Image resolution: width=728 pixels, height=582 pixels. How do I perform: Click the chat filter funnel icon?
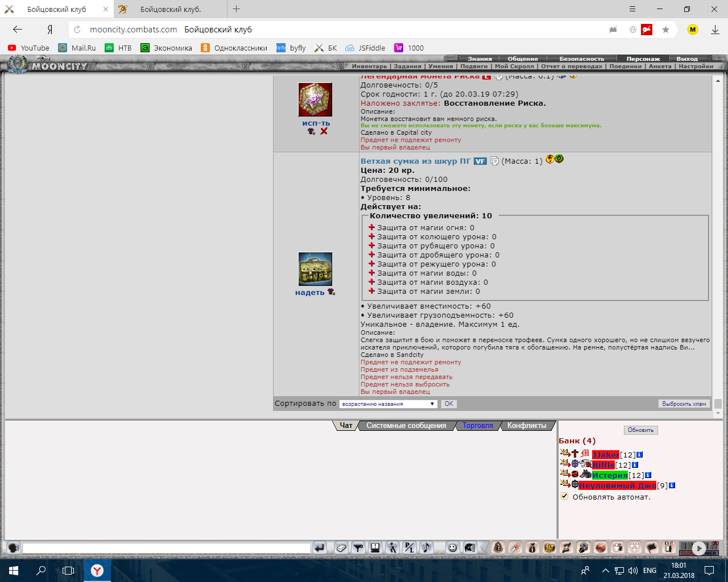[358, 548]
